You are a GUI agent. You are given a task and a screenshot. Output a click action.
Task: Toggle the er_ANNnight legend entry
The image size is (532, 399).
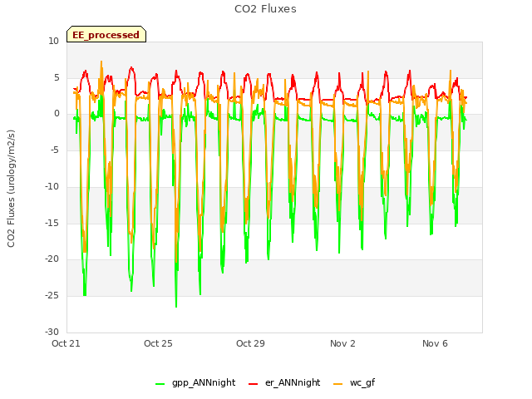point(284,382)
